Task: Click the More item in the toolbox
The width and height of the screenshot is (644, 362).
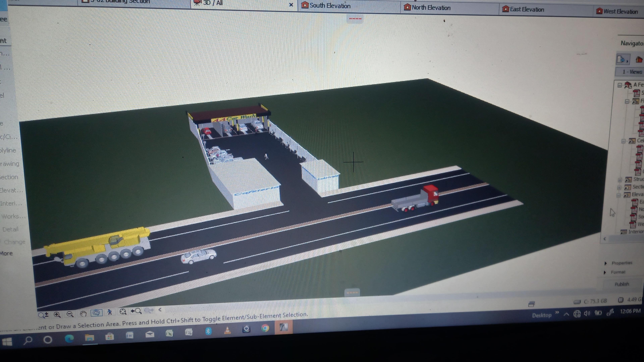Action: (x=7, y=253)
